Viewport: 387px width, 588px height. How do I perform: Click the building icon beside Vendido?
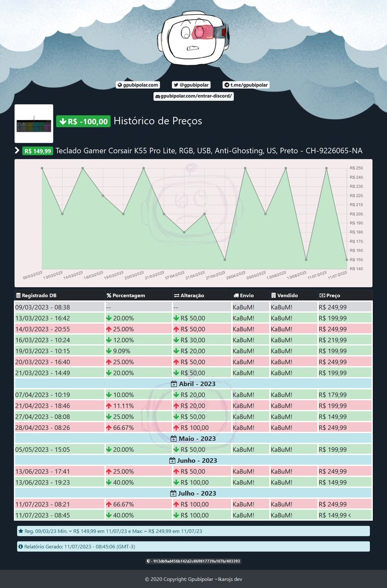(x=273, y=295)
